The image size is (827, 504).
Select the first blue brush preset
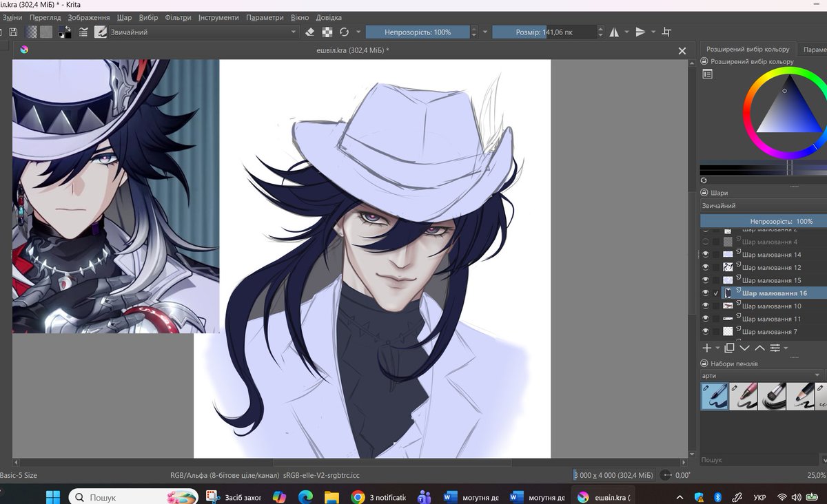[715, 397]
